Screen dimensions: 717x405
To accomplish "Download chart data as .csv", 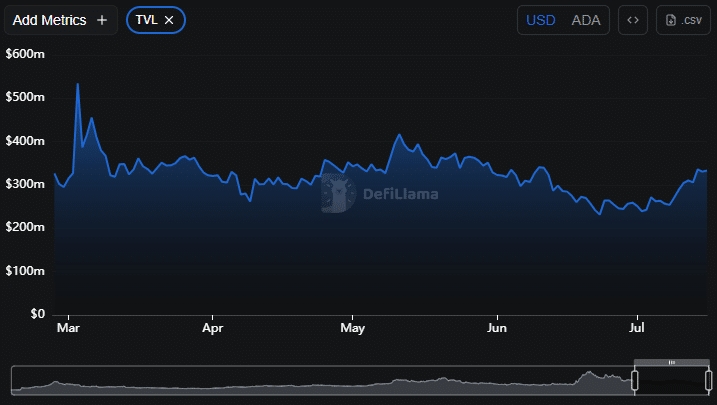I will pyautogui.click(x=683, y=20).
